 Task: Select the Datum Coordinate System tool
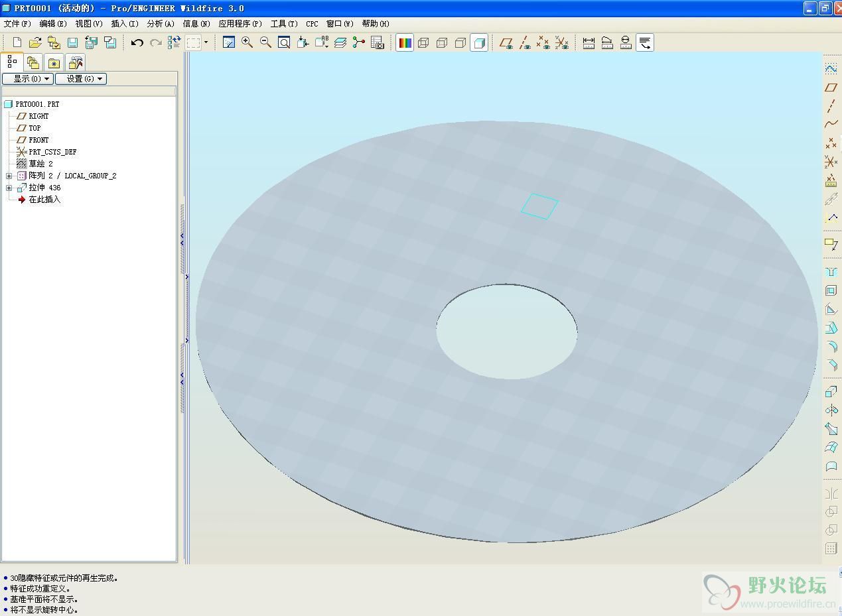[831, 161]
